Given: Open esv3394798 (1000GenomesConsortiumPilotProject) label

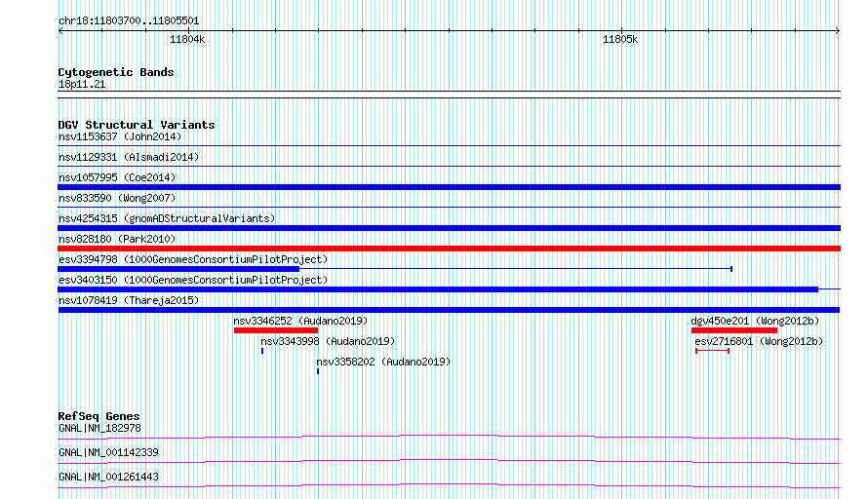Looking at the screenshot, I should 193,259.
